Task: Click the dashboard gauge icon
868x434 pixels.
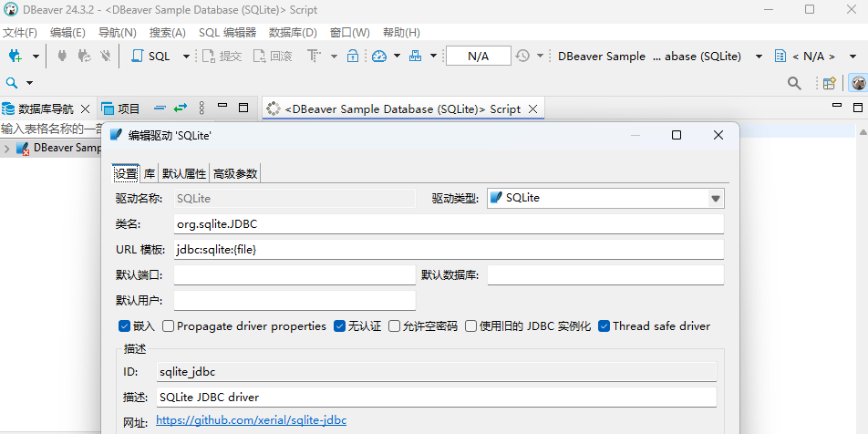Action: (379, 57)
